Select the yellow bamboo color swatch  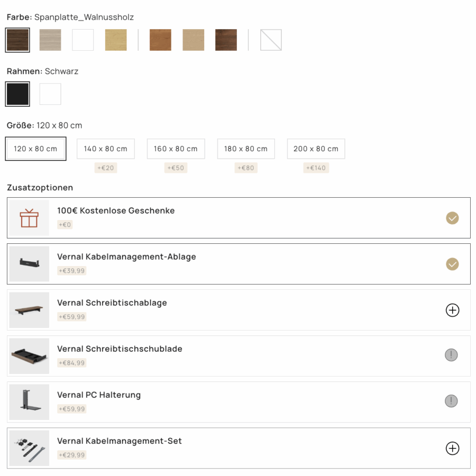pos(116,40)
